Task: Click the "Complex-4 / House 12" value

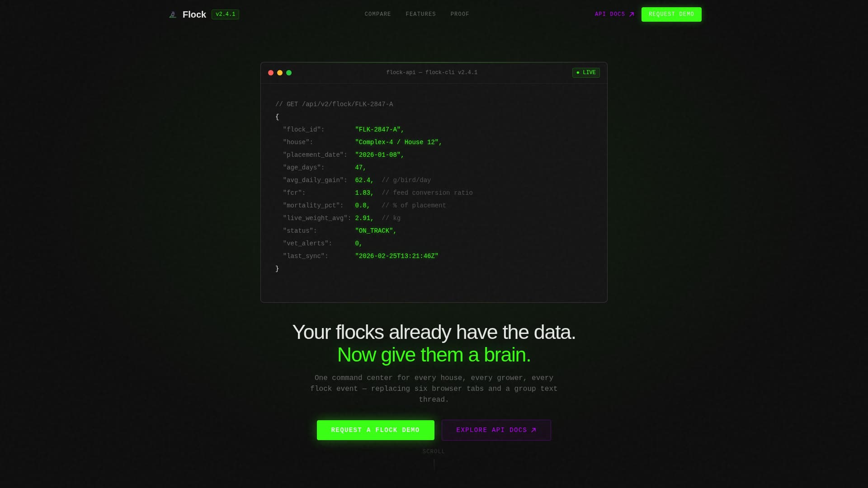Action: [398, 142]
